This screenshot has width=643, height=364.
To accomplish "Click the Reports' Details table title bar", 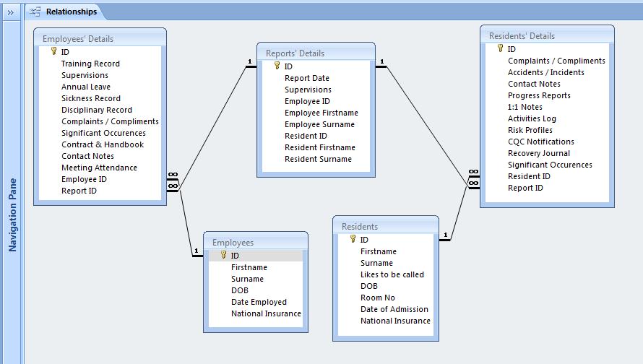I will point(316,53).
